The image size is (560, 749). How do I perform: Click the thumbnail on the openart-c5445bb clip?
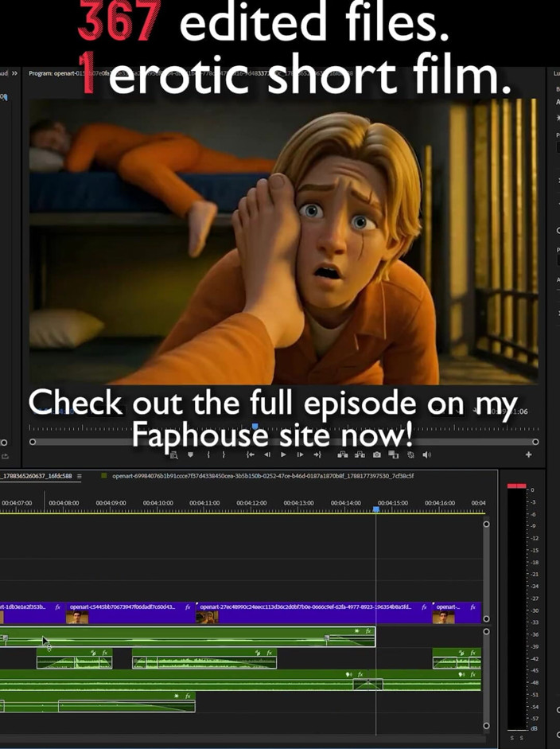coord(77,617)
